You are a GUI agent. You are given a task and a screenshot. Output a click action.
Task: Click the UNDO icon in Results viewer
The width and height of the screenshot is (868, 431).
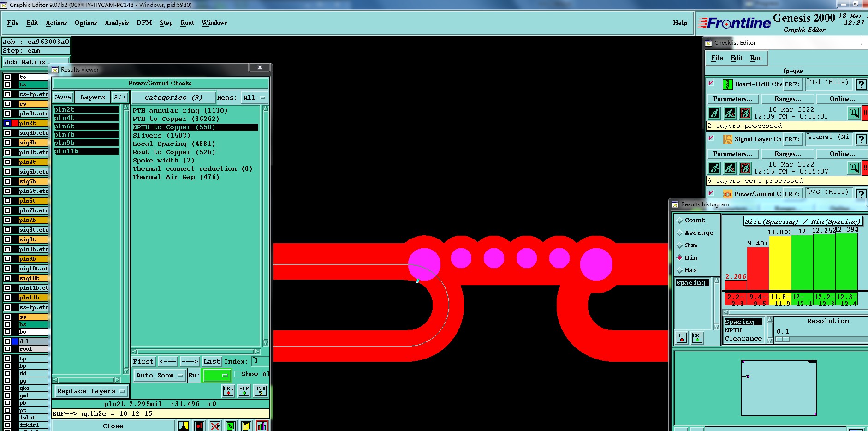coord(261,391)
